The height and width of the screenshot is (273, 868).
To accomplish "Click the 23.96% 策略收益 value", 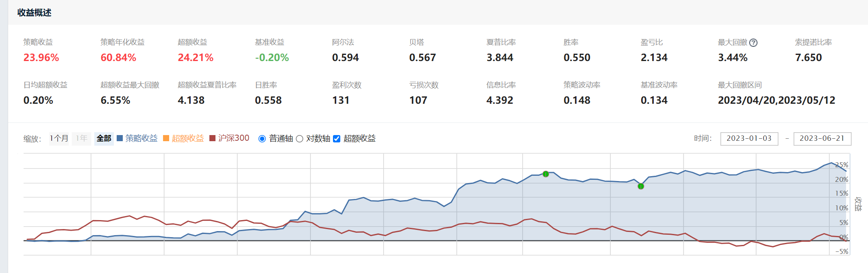I will [41, 58].
